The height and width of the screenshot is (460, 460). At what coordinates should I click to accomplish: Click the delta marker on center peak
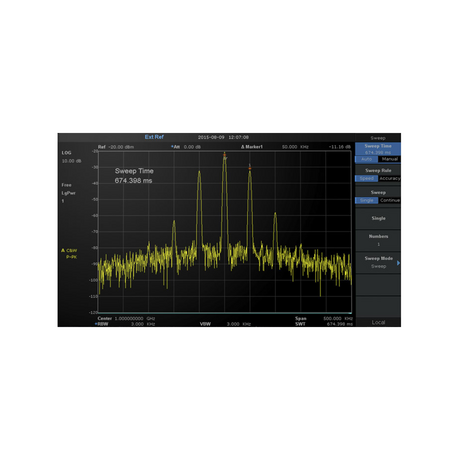(x=225, y=155)
